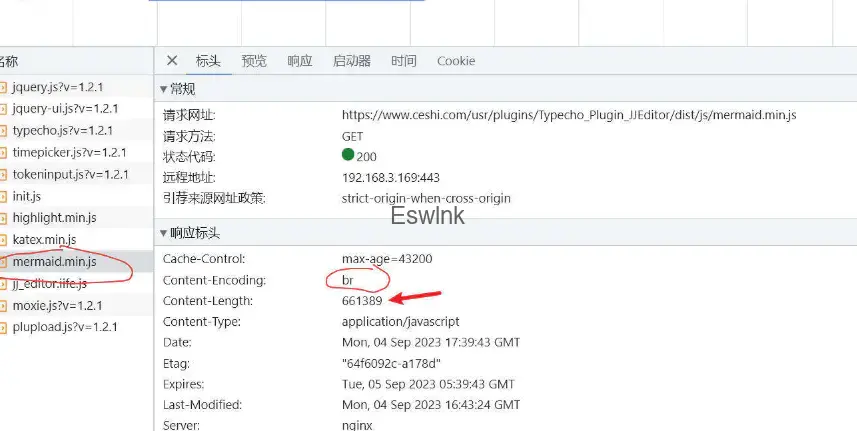The height and width of the screenshot is (431, 857).
Task: Collapse the 常规 section
Action: [x=164, y=90]
